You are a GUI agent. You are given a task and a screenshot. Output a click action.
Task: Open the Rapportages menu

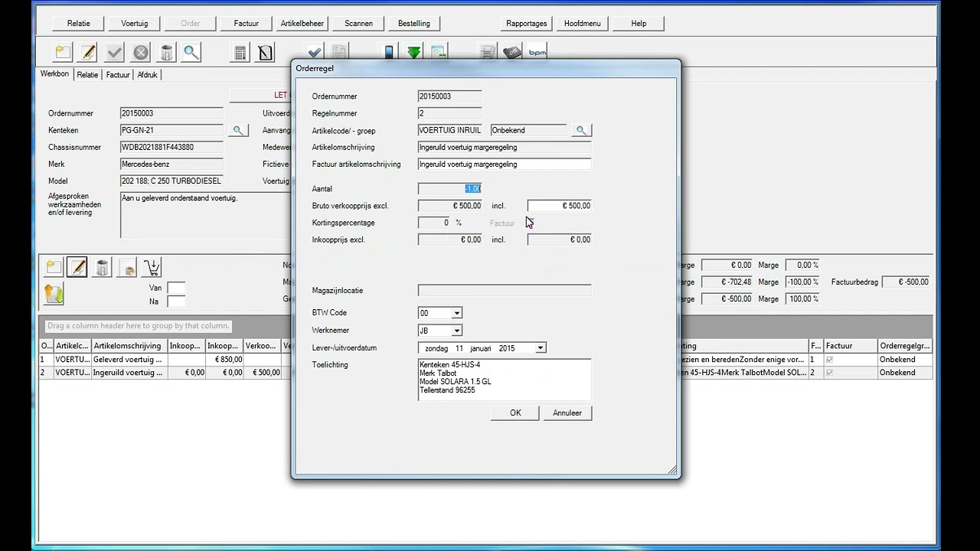pos(526,24)
